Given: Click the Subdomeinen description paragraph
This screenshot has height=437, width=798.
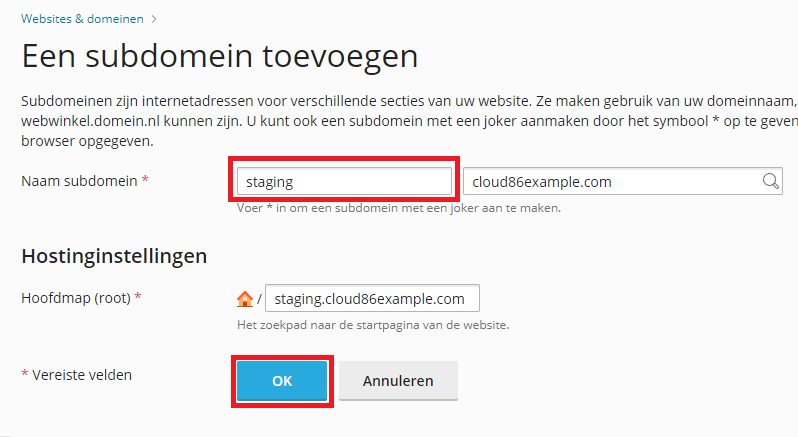Looking at the screenshot, I should (x=409, y=121).
